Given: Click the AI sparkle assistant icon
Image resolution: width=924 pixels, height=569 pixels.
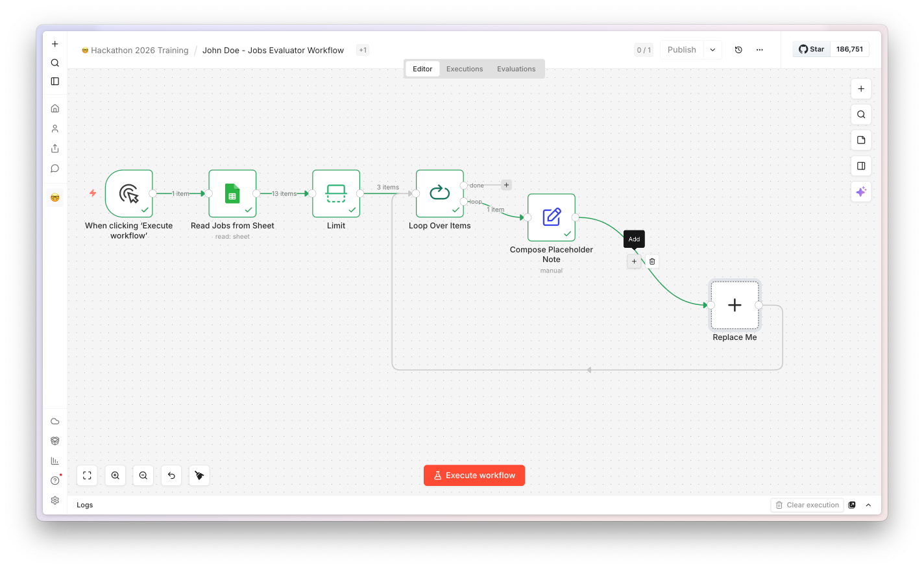Looking at the screenshot, I should click(861, 191).
